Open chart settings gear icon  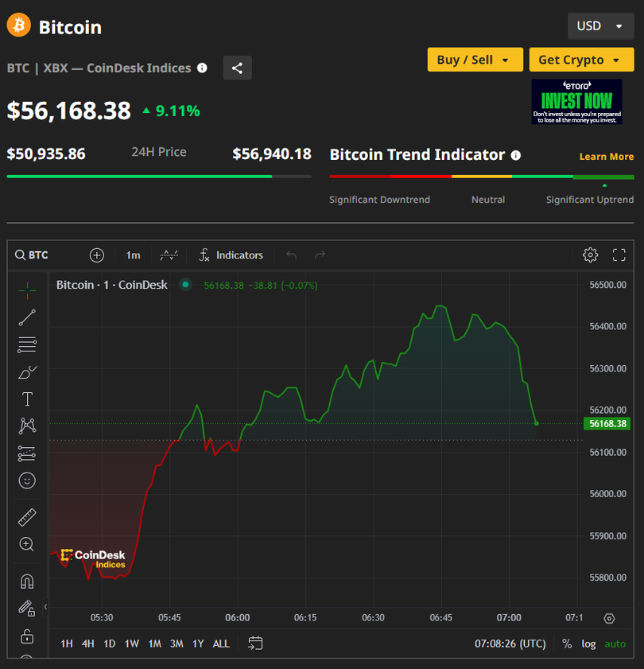(x=590, y=255)
